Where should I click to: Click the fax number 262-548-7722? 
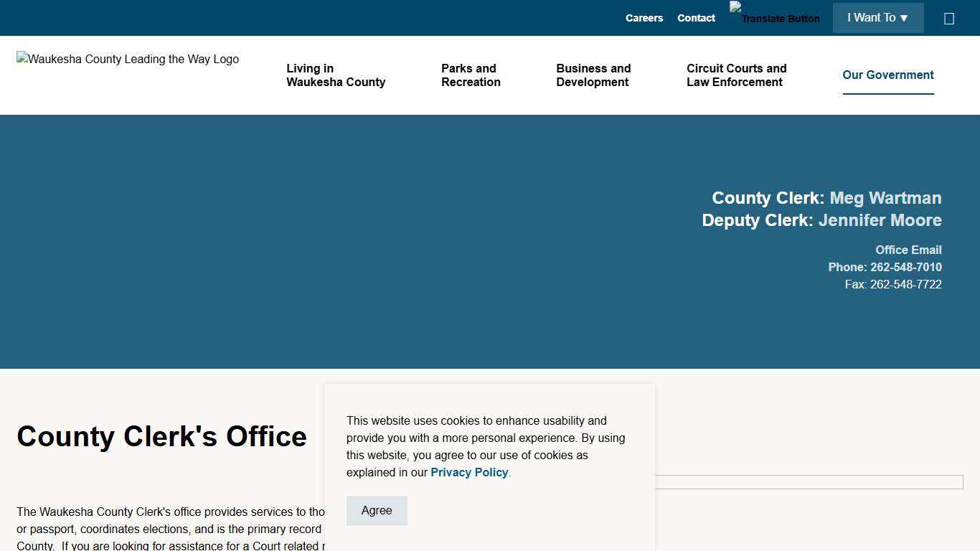click(905, 284)
